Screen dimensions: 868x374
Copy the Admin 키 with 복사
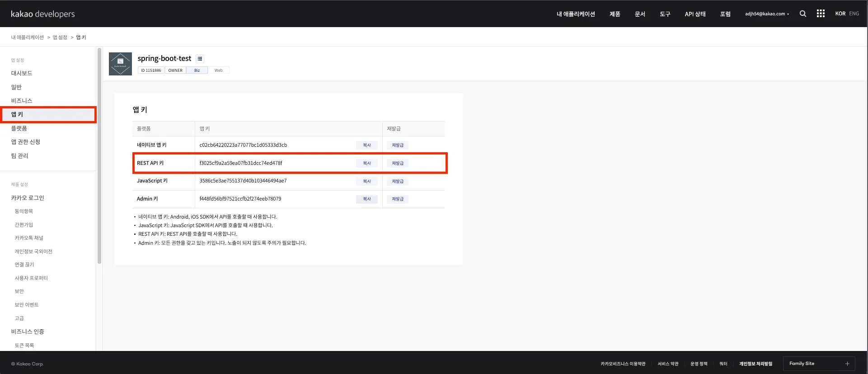[367, 199]
